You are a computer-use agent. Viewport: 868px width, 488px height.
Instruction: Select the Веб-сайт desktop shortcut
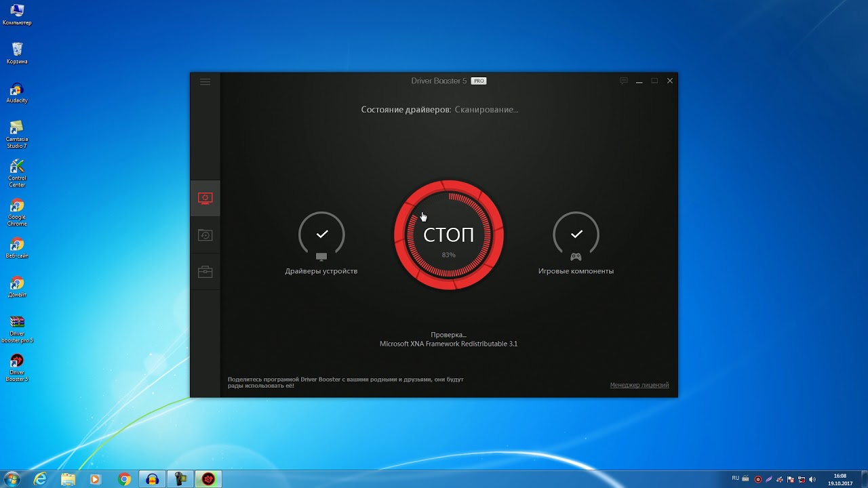[x=17, y=248]
